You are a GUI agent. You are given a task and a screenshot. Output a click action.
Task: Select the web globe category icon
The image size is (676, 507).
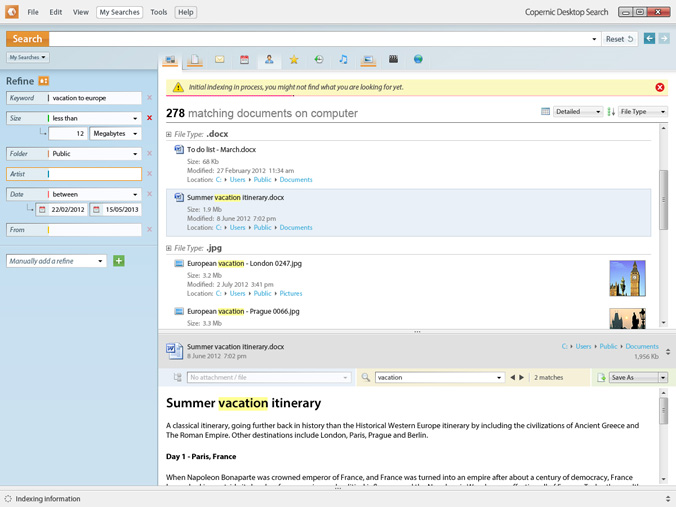point(418,60)
